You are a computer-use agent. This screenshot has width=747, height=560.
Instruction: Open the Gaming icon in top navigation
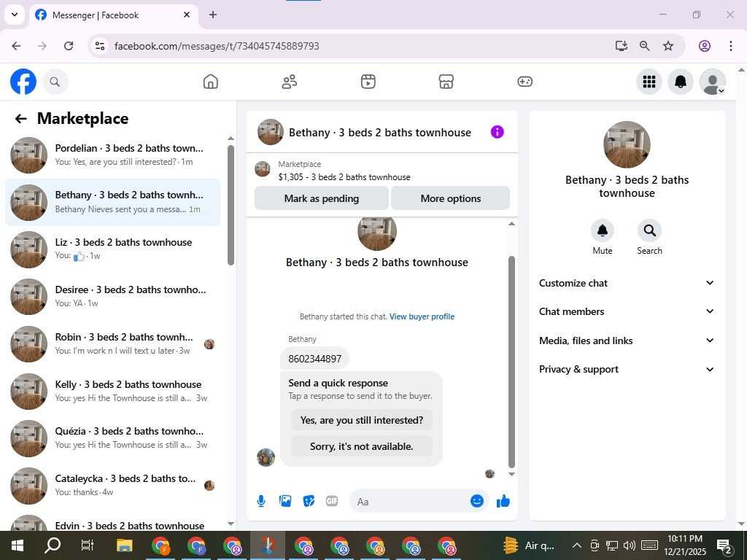[525, 82]
